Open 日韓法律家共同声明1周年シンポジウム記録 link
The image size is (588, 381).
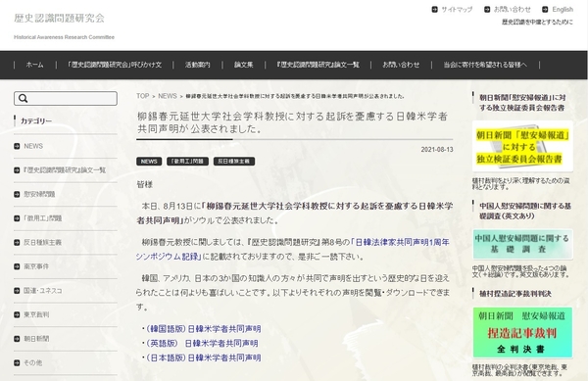point(292,250)
